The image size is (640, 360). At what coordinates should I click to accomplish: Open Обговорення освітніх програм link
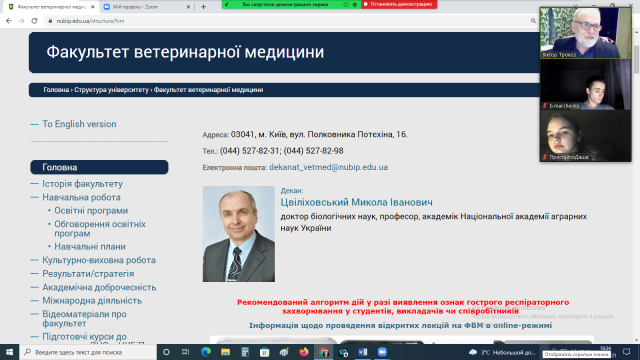[x=100, y=229]
